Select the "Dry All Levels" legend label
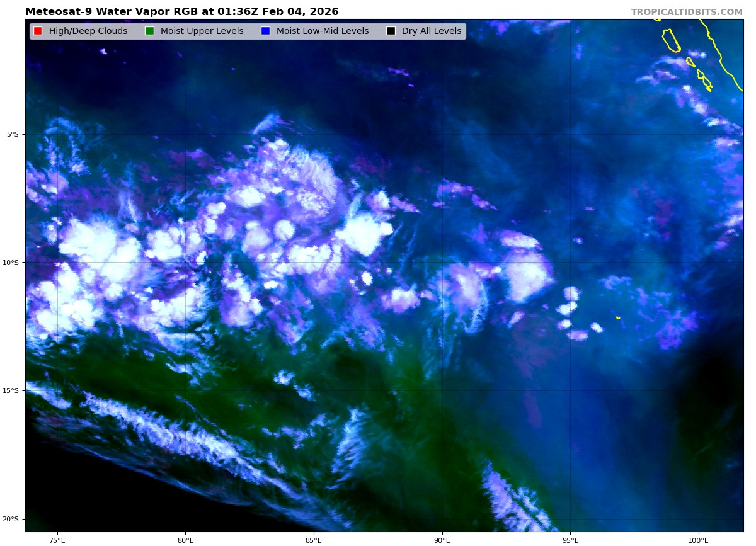756x546 pixels. coord(432,31)
